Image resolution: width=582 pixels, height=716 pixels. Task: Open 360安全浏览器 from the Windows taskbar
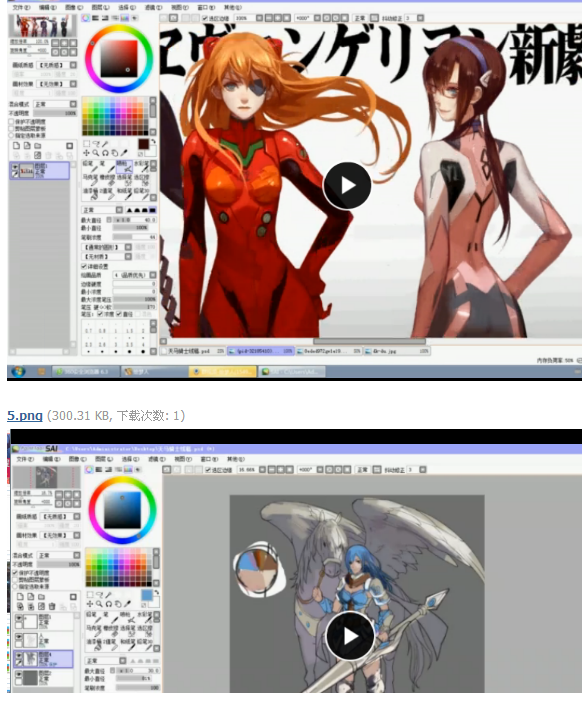click(x=86, y=372)
